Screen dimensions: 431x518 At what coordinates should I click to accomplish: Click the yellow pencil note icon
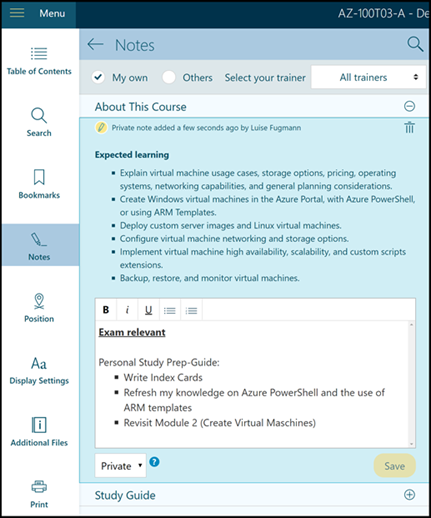(x=101, y=127)
